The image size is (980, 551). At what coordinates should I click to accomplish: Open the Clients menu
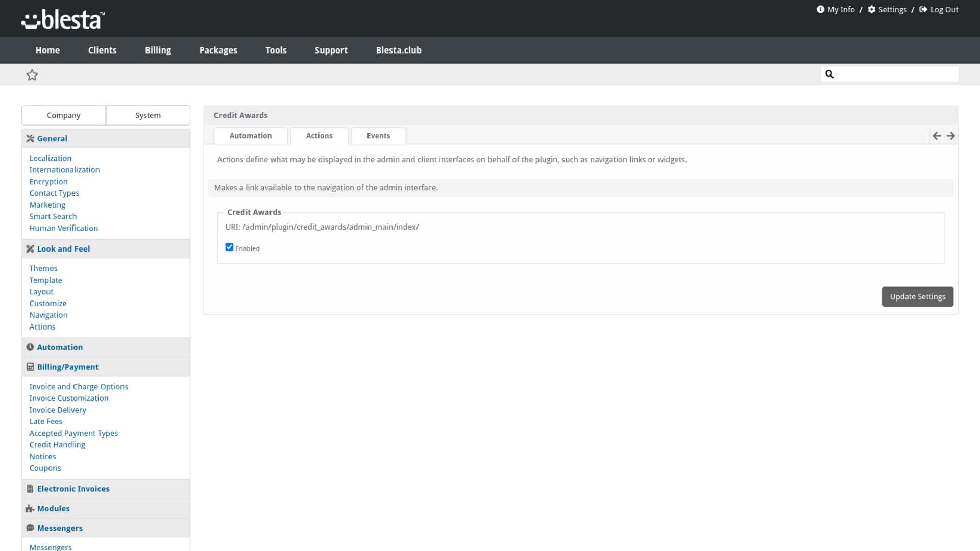pos(102,50)
